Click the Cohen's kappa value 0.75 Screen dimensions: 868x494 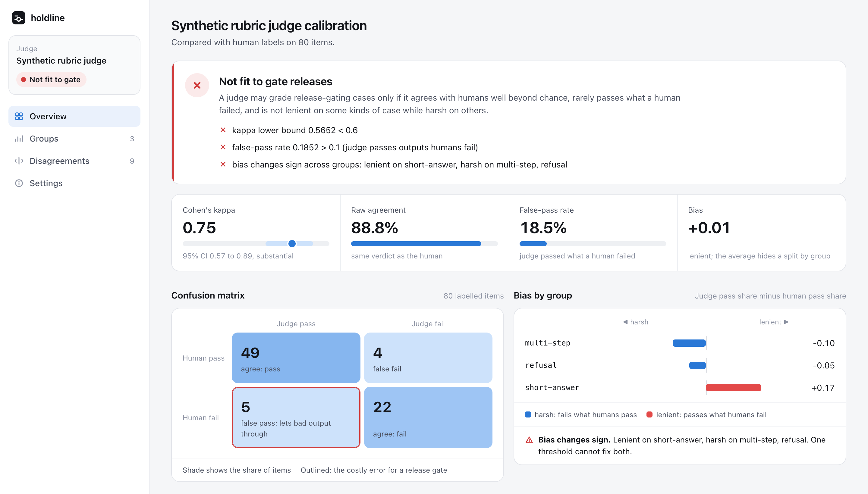(199, 228)
